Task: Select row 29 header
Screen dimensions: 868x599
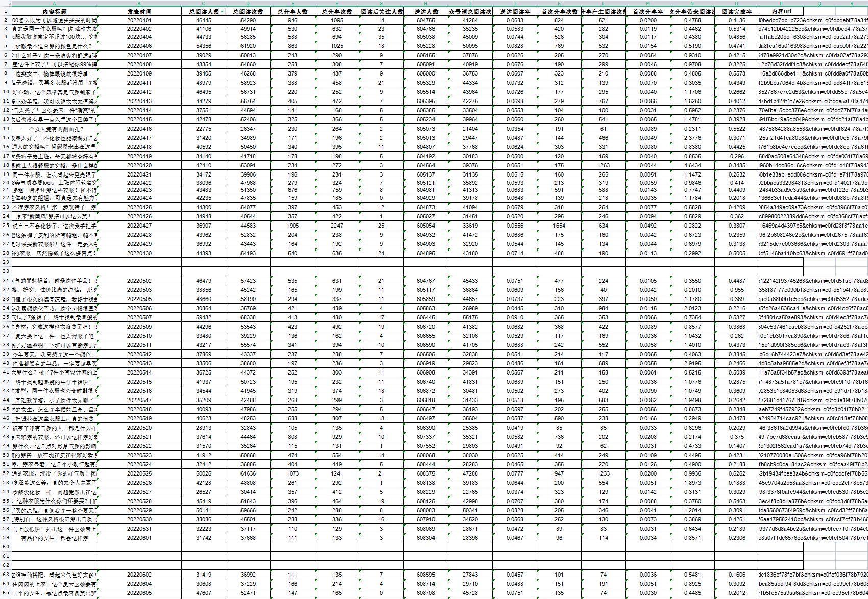Action: tap(6, 262)
